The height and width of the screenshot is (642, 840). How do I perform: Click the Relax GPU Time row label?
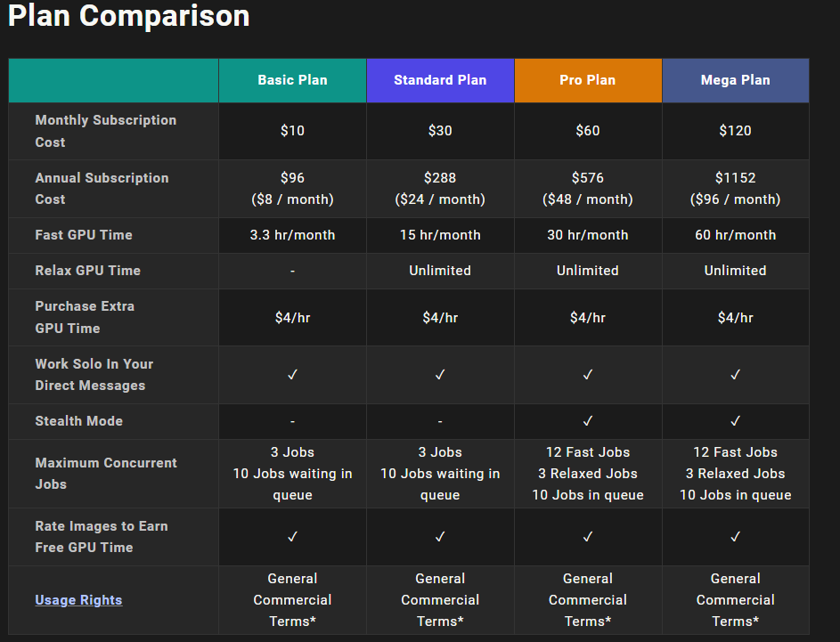click(x=88, y=271)
